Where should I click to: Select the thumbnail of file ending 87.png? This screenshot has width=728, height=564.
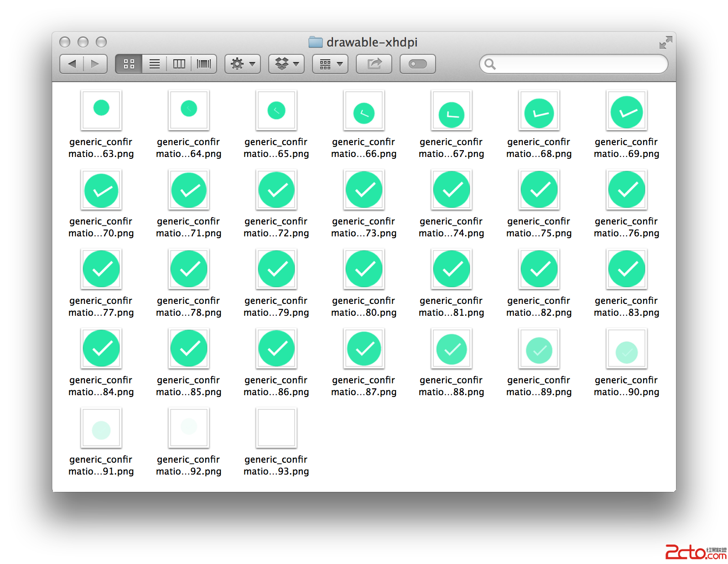point(364,348)
